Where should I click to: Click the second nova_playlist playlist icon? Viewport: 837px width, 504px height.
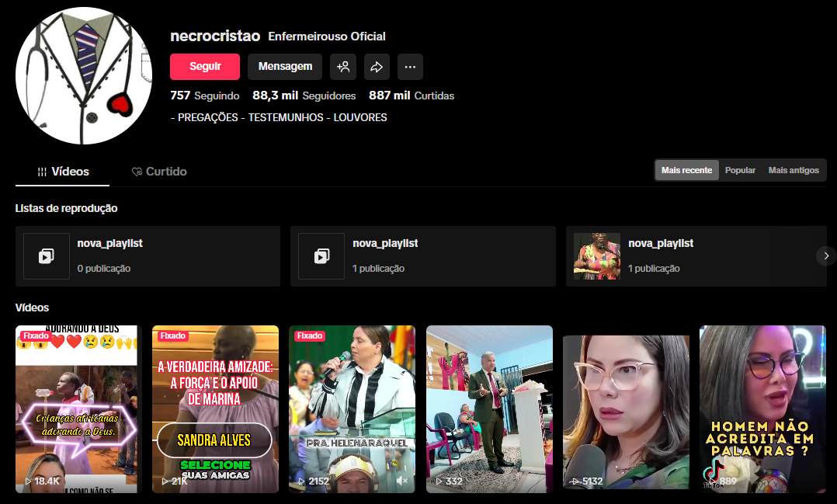tap(321, 256)
